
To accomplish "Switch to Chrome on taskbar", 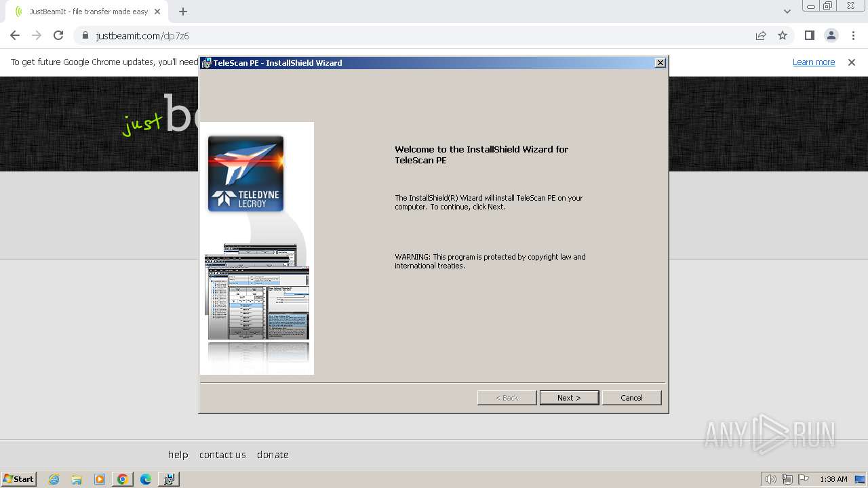I will (123, 479).
